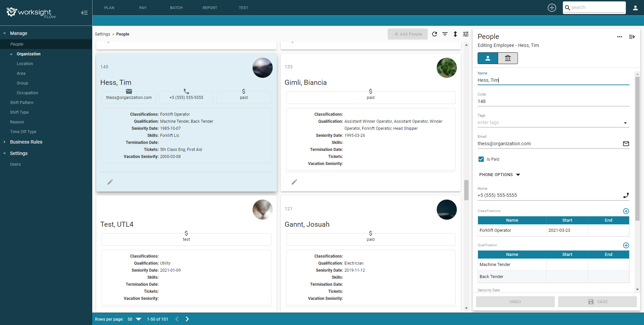The width and height of the screenshot is (644, 325).
Task: Click the pencil edit icon on Hess, Tim card
Action: pos(110,182)
